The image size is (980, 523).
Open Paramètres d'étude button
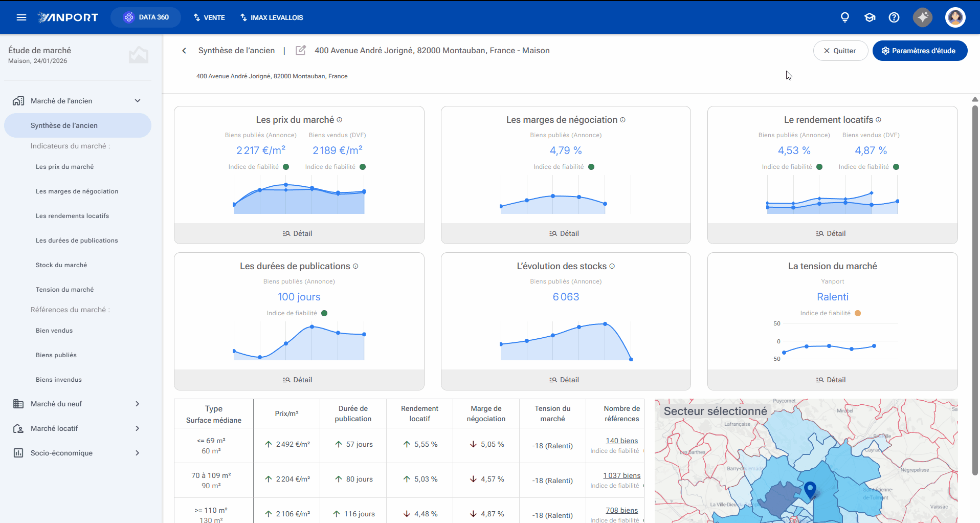pyautogui.click(x=920, y=51)
